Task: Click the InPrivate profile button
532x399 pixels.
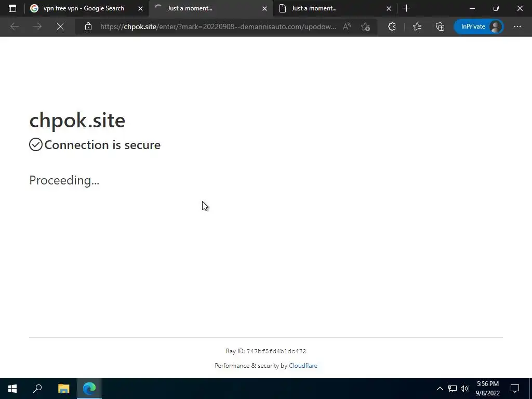Action: tap(478, 26)
